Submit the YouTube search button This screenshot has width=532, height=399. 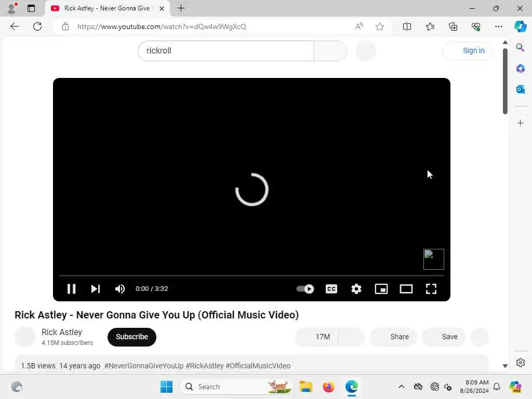tap(330, 51)
